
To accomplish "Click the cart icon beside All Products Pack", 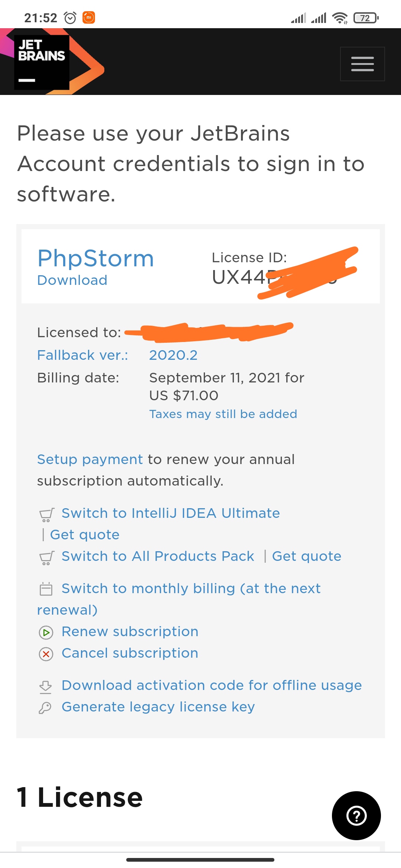I will 46,558.
